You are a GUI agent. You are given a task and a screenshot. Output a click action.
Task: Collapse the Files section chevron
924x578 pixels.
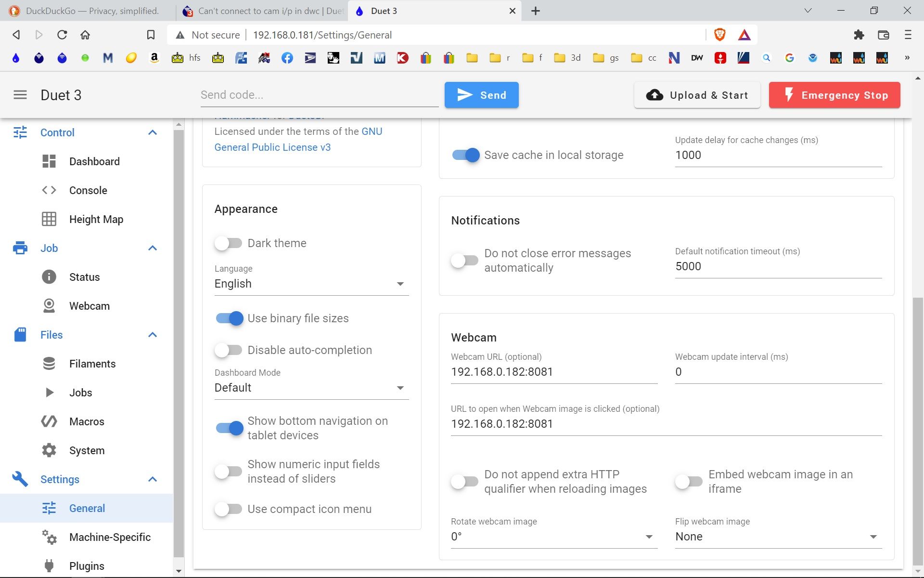tap(153, 335)
